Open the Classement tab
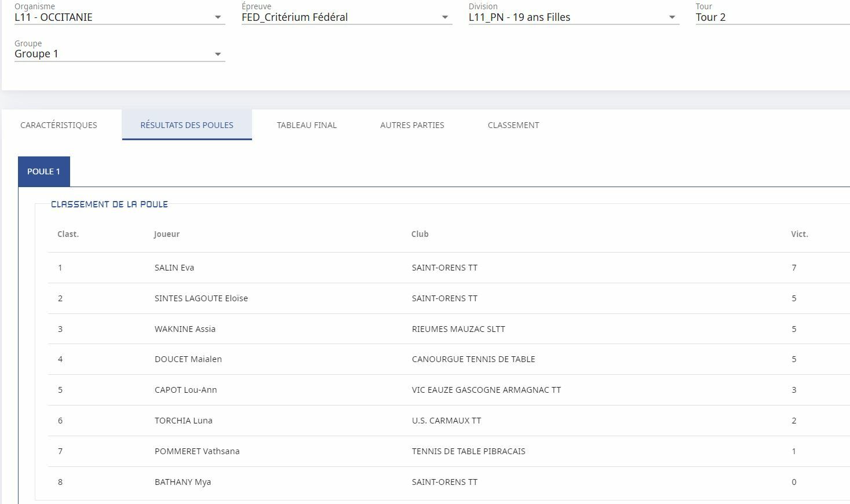 (x=513, y=125)
